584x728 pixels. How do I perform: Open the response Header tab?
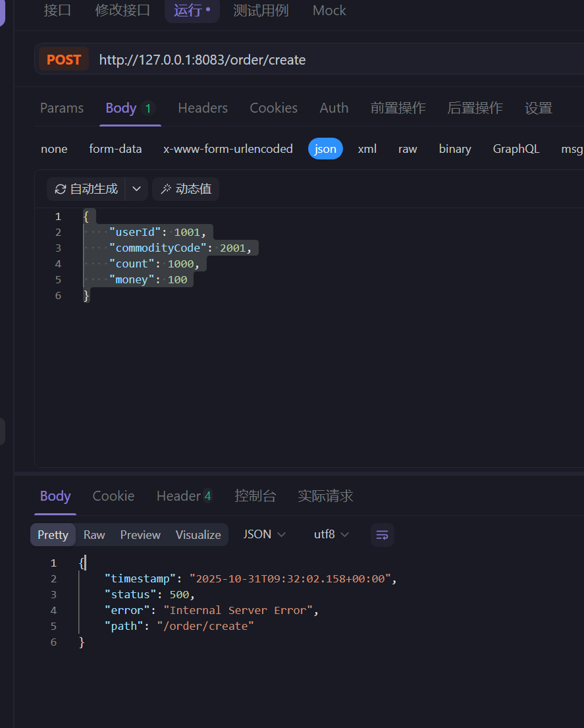tap(184, 496)
